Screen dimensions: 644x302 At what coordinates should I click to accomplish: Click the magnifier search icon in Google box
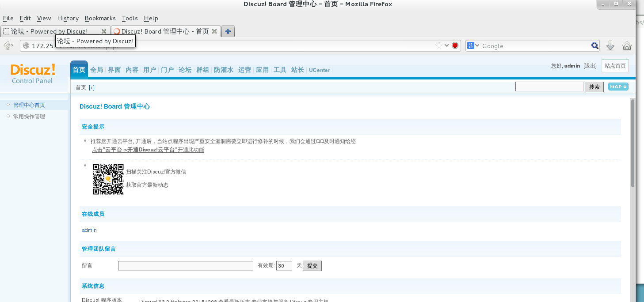point(595,45)
